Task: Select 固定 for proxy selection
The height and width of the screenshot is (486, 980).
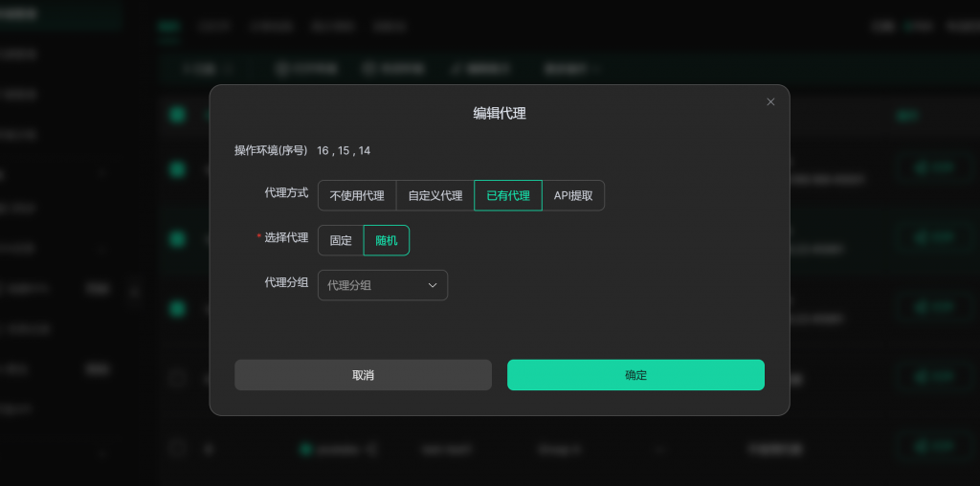Action: (x=341, y=240)
